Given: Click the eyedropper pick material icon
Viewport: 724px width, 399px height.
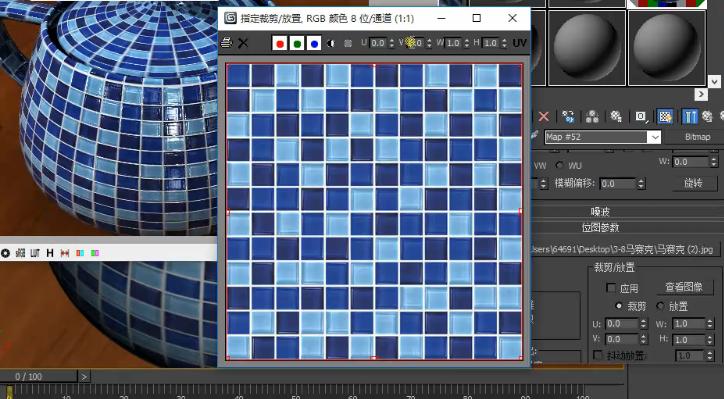Looking at the screenshot, I should coord(535,136).
